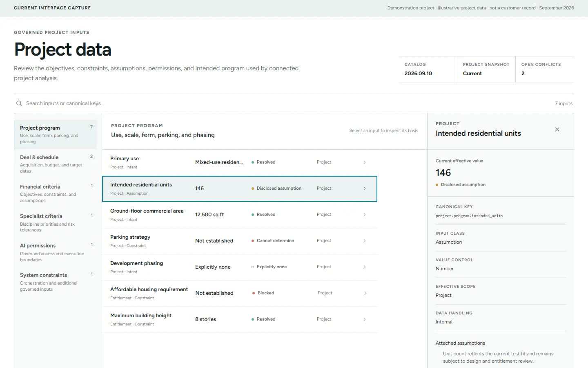Click the Data Handling Internal value
The width and height of the screenshot is (588, 368).
444,322
